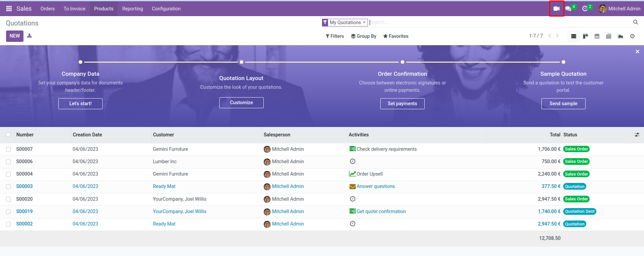Select checkbox for order S00019
Image resolution: width=644 pixels, height=256 pixels.
8,212
